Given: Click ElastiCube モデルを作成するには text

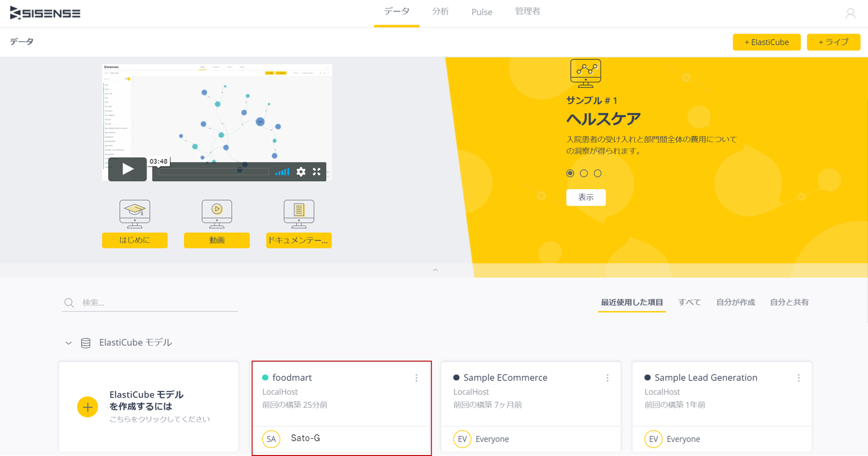Looking at the screenshot, I should 147,400.
